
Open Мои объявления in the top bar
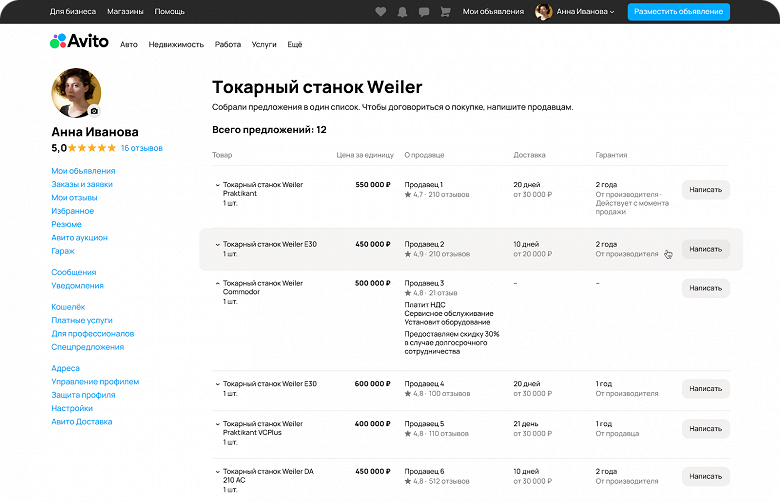493,12
